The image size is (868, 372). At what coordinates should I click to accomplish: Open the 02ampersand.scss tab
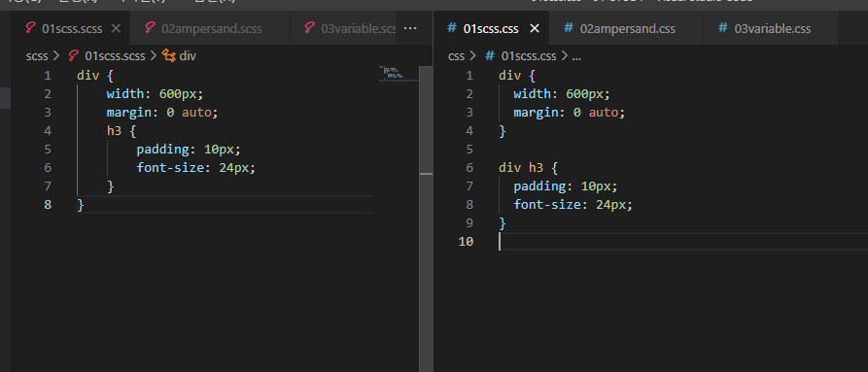[210, 29]
